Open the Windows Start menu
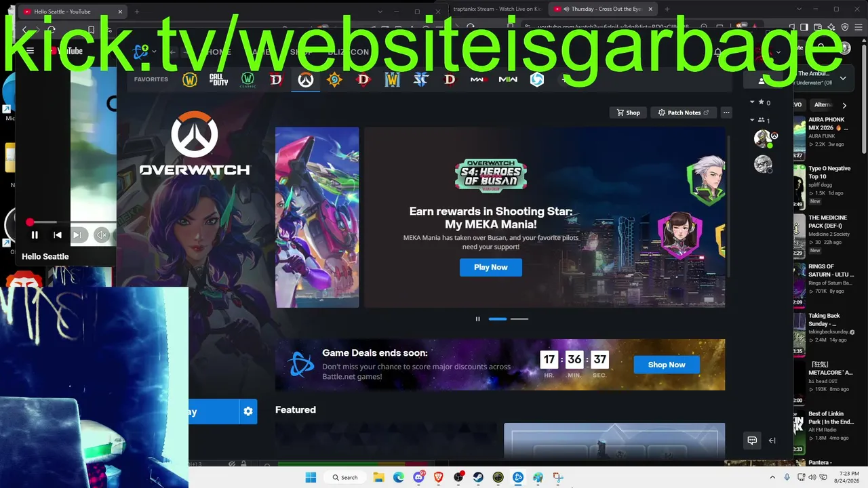The image size is (868, 488). pyautogui.click(x=311, y=477)
